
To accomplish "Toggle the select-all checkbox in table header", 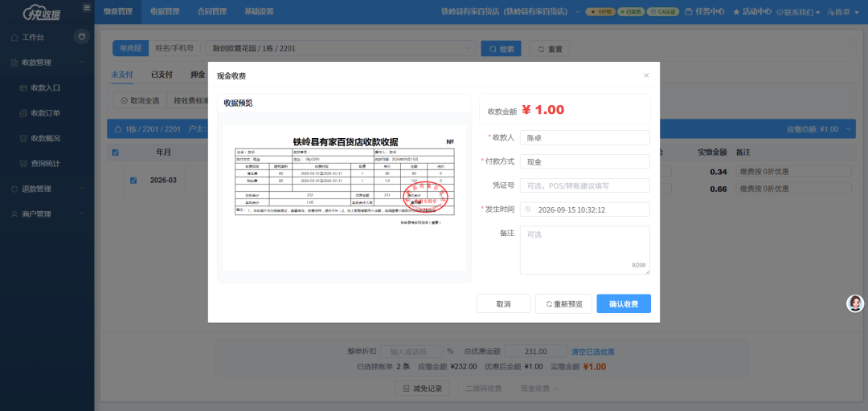I will click(x=115, y=153).
